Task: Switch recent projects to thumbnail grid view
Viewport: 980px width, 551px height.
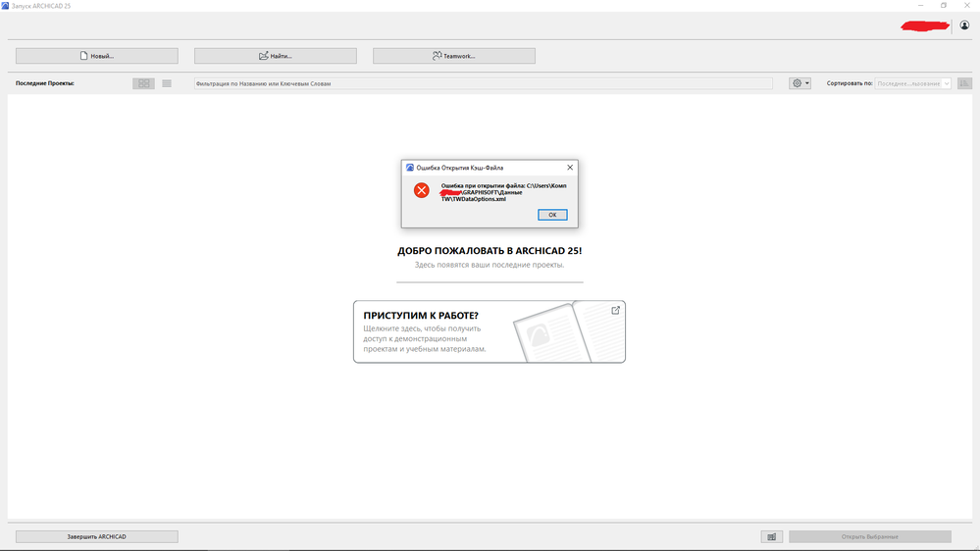Action: pyautogui.click(x=144, y=83)
